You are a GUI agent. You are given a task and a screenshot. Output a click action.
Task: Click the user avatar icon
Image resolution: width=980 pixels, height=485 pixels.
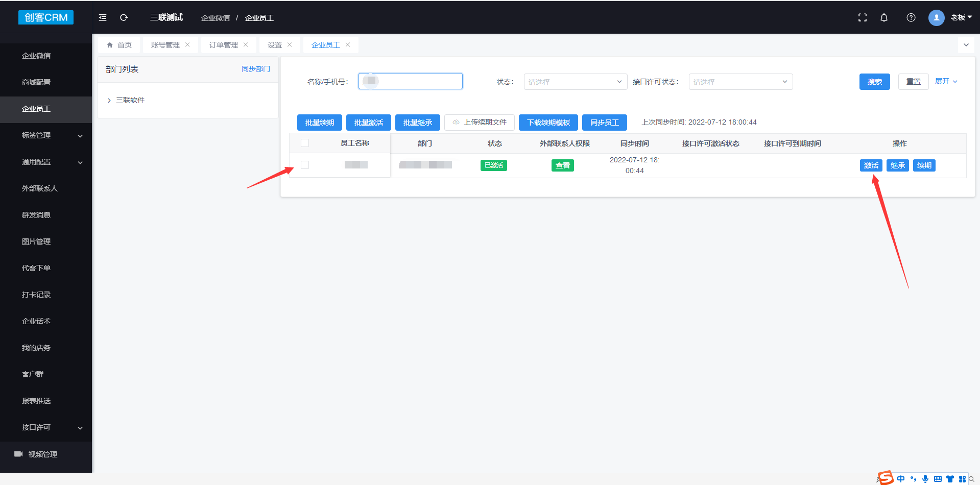pos(937,17)
